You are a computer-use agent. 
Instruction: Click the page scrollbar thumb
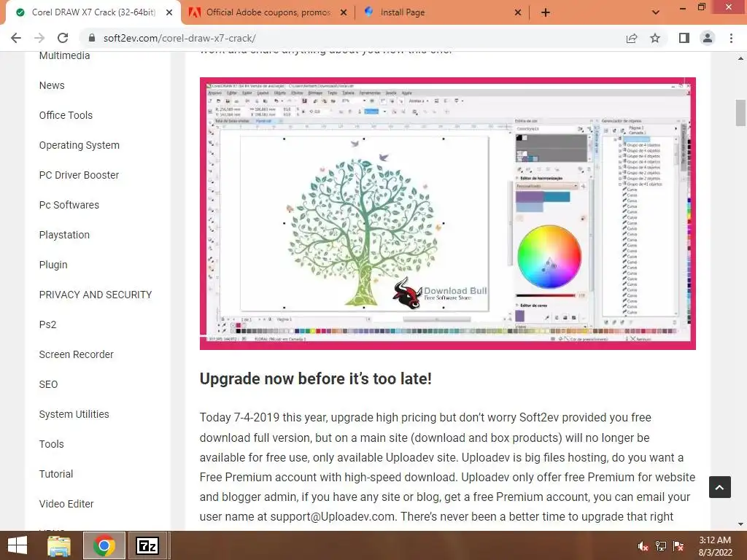740,113
